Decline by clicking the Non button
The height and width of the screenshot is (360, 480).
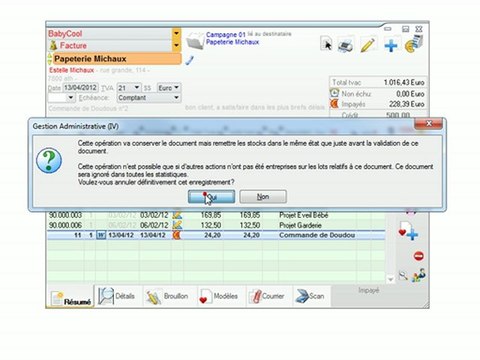263,197
